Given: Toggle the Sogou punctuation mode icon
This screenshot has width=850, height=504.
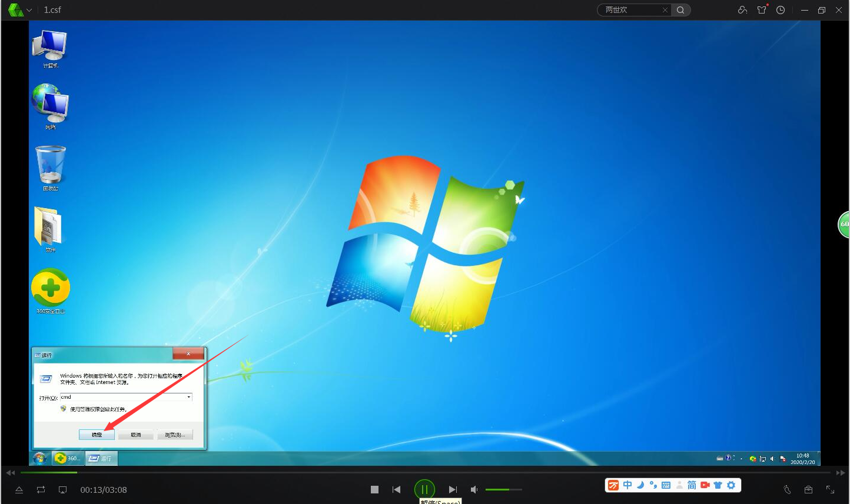Looking at the screenshot, I should click(x=653, y=485).
